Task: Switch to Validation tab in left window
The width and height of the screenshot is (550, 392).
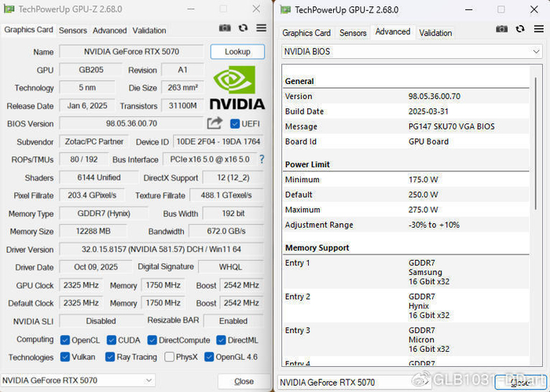Action: click(x=149, y=31)
